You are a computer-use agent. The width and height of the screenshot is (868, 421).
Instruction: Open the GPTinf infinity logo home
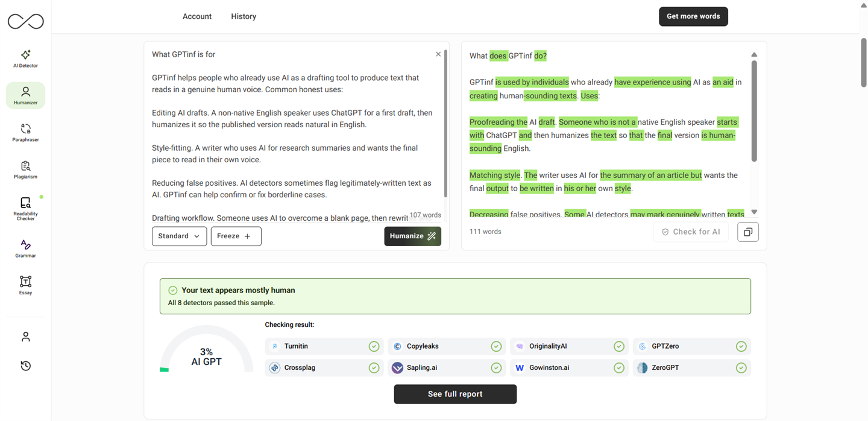click(x=25, y=21)
